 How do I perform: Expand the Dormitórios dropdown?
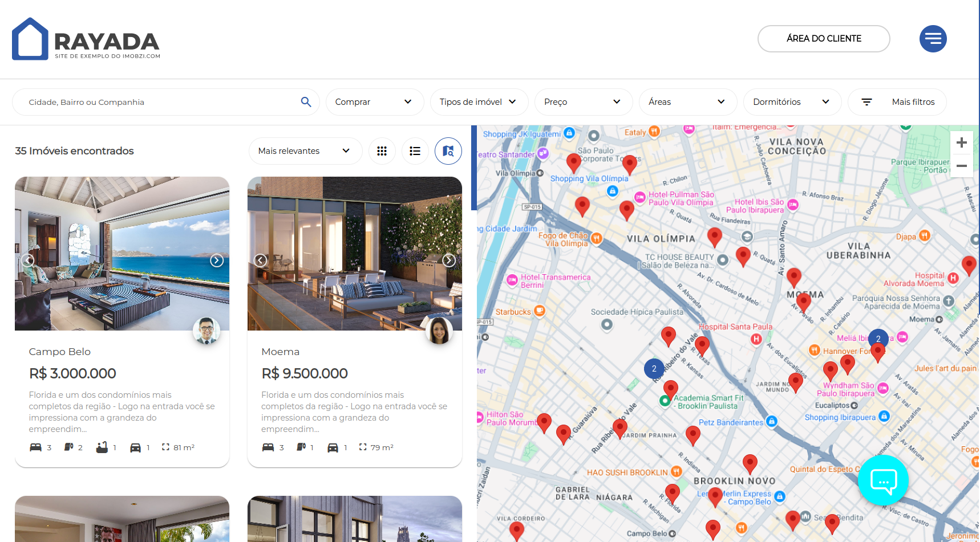click(x=792, y=102)
